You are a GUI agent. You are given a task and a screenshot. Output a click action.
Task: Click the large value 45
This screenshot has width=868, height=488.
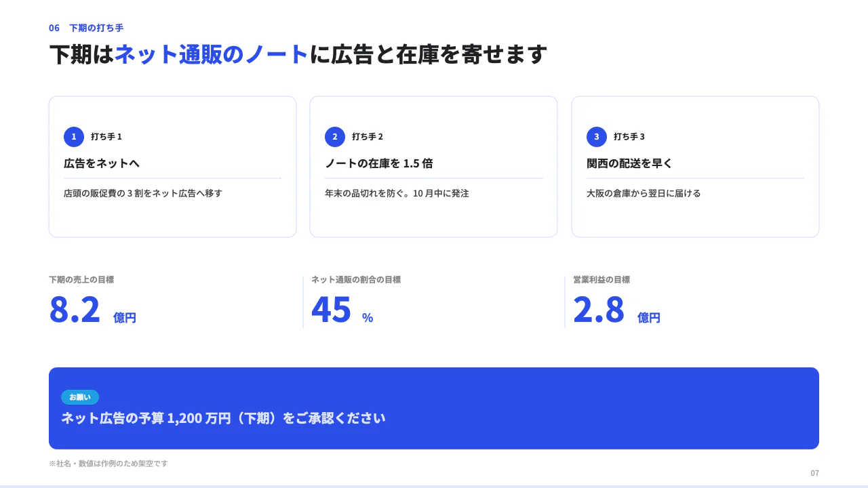332,310
